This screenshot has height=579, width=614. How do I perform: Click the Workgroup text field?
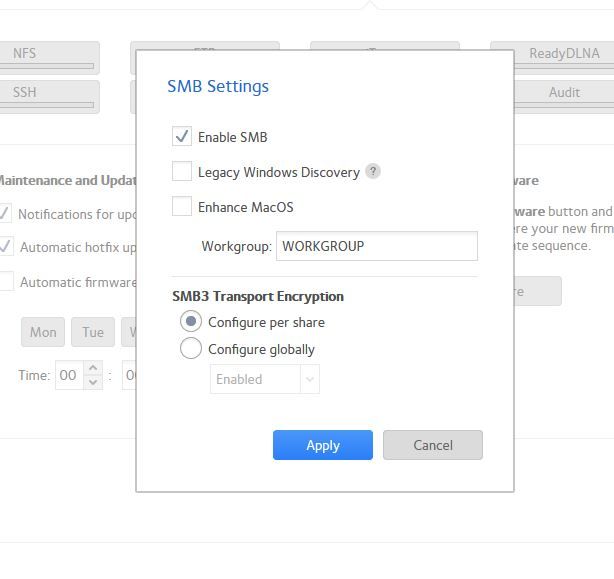click(376, 246)
